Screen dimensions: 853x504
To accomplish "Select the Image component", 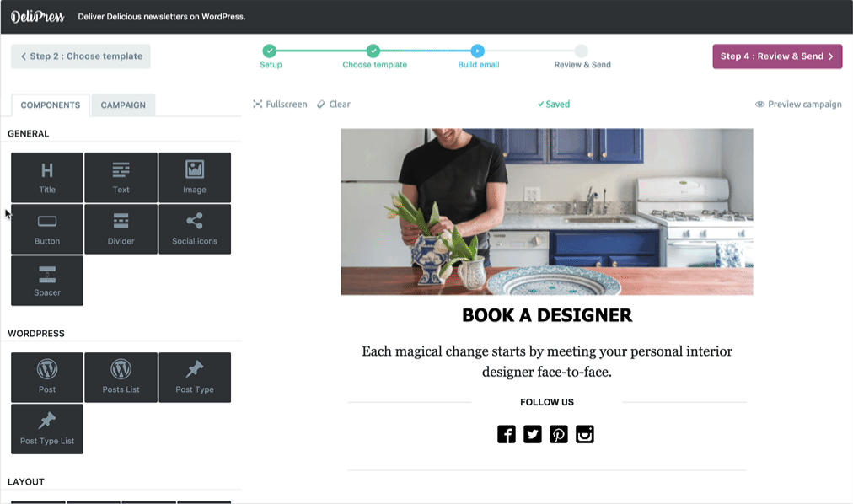I will tap(195, 177).
